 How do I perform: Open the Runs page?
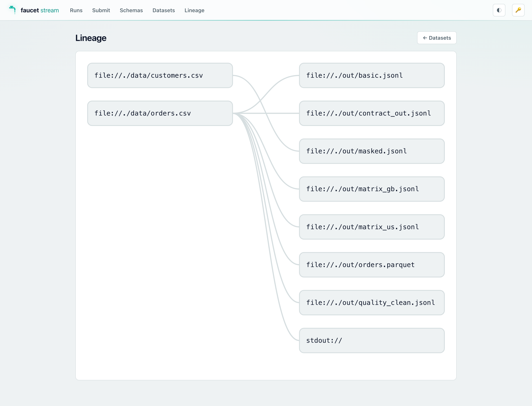(x=76, y=10)
